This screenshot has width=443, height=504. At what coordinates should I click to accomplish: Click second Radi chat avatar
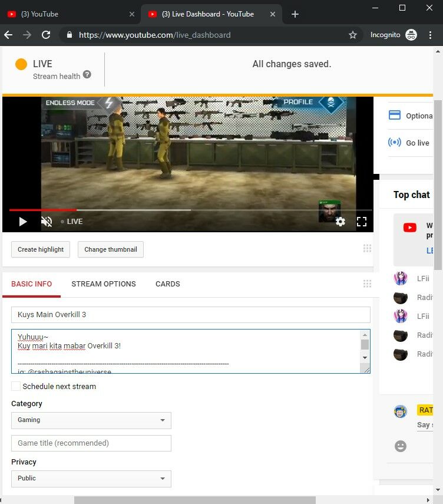point(400,335)
